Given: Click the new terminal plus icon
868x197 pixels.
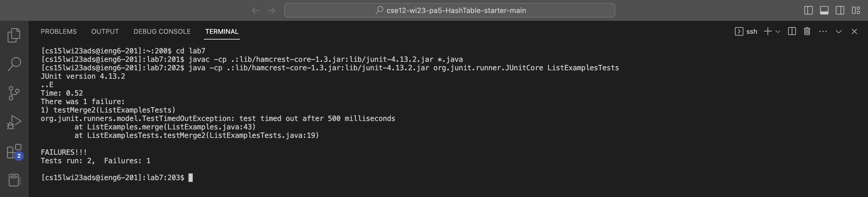Looking at the screenshot, I should point(768,31).
